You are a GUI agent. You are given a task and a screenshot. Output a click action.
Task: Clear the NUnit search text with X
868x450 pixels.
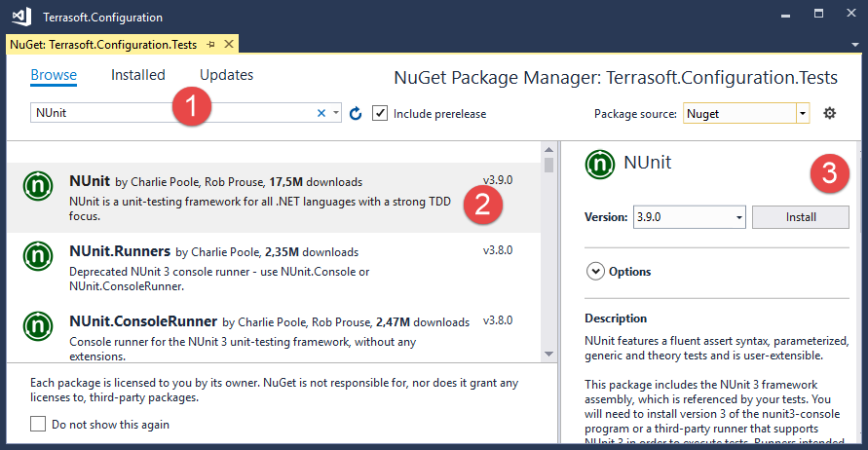click(x=321, y=114)
